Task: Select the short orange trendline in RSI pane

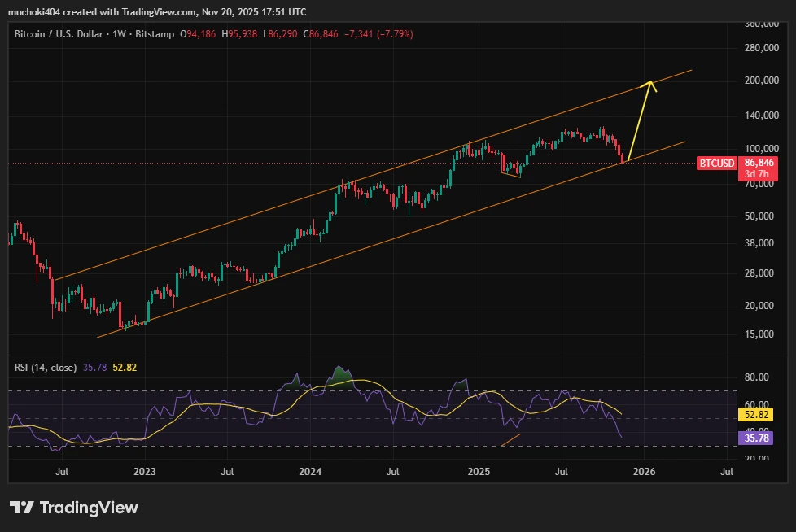Action: [510, 439]
